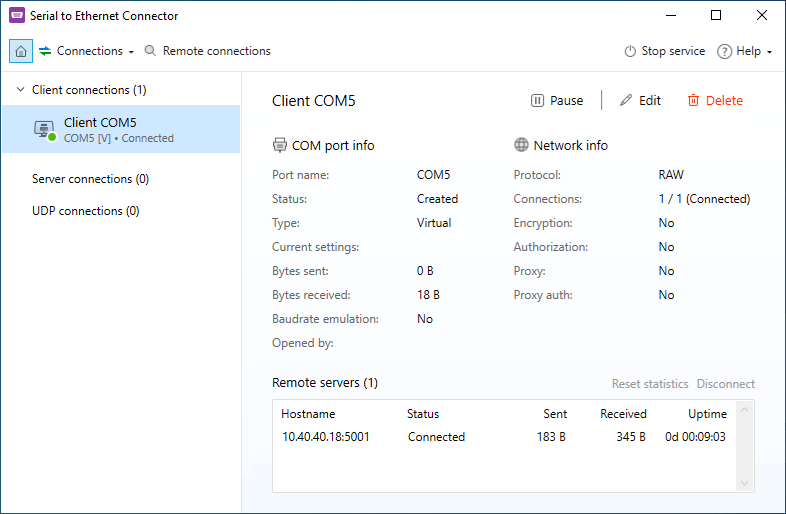The image size is (786, 514).
Task: Click the Edit pencil icon
Action: pyautogui.click(x=626, y=101)
